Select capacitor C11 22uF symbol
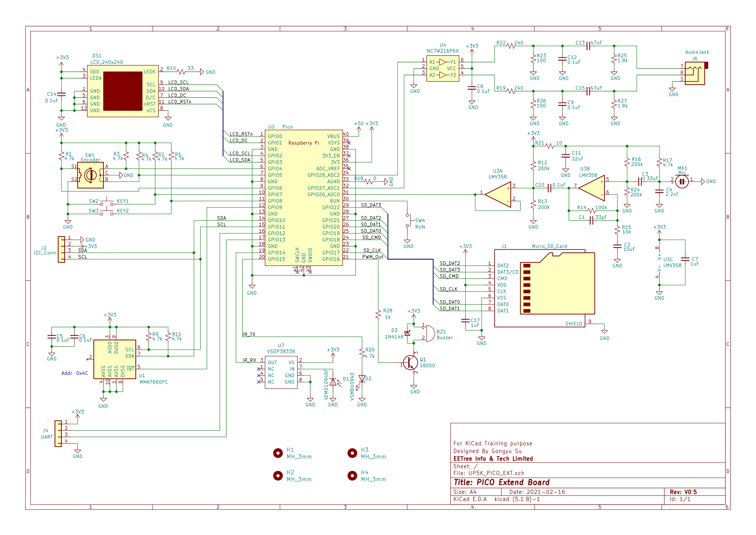This screenshot has height=535, width=756. tap(566, 156)
